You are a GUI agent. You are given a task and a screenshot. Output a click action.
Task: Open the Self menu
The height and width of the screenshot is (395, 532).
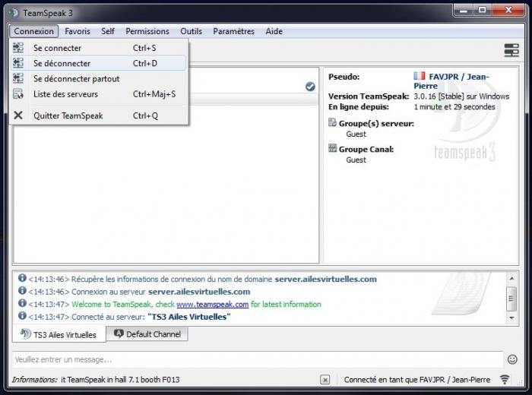108,31
